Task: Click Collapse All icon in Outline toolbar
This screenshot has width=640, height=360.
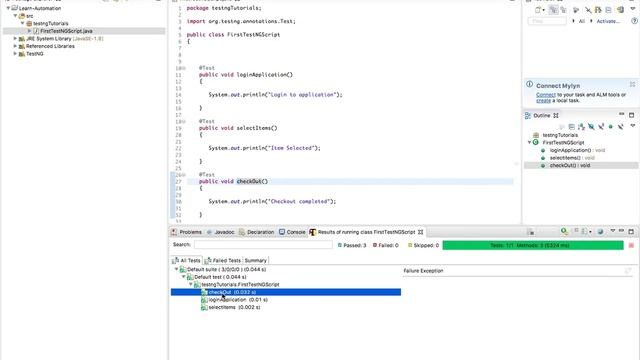Action: pyautogui.click(x=572, y=127)
